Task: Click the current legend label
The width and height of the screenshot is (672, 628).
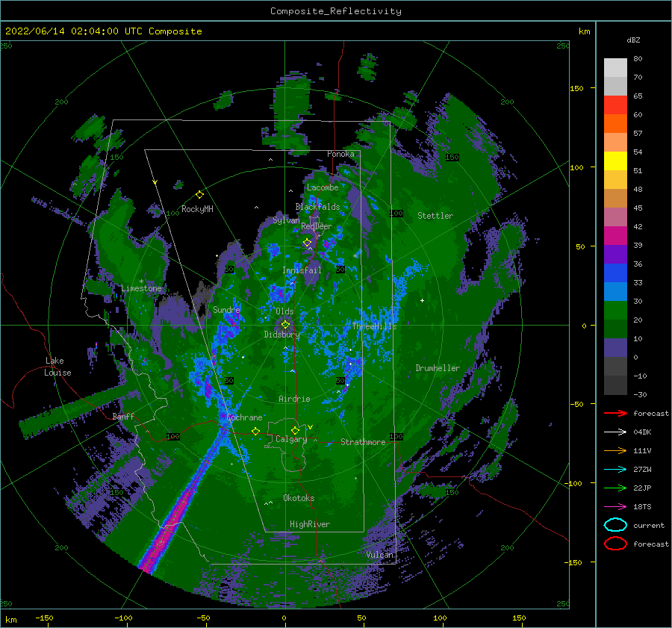Action: coord(649,525)
